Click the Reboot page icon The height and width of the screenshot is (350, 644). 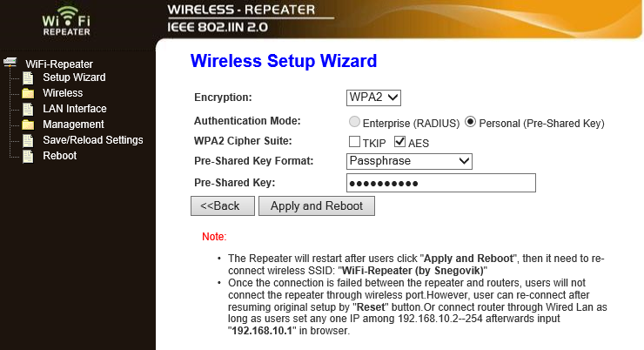(28, 156)
